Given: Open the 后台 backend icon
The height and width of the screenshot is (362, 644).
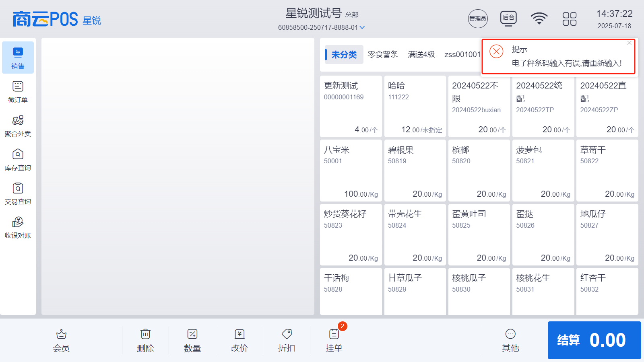Looking at the screenshot, I should (508, 19).
